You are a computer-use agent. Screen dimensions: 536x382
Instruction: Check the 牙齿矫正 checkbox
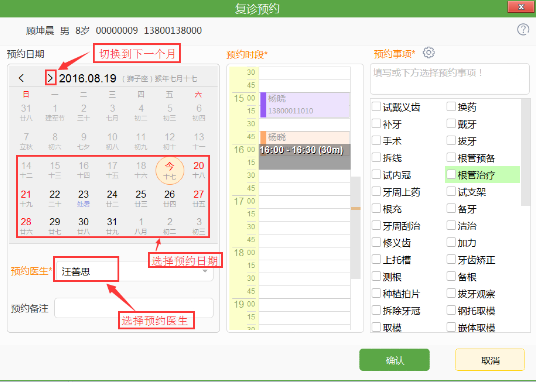coord(451,259)
